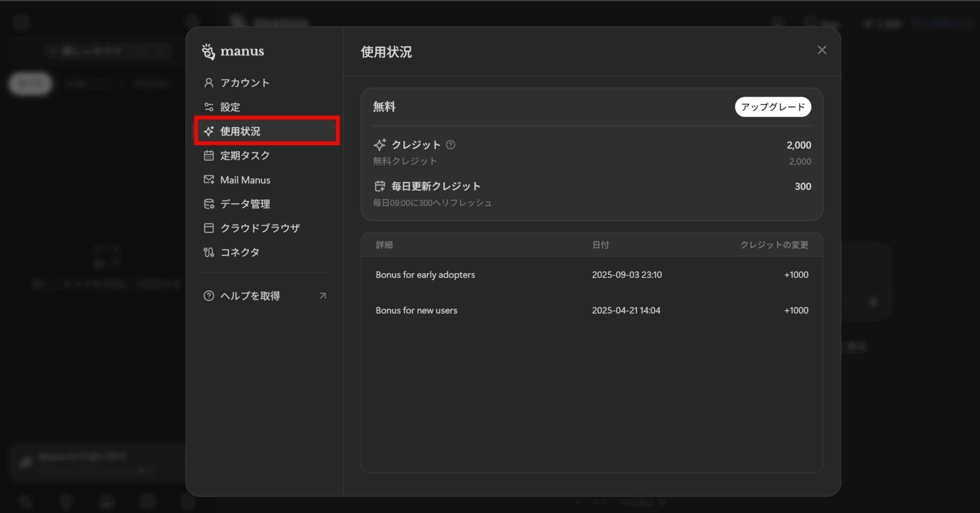This screenshot has height=513, width=980.
Task: Select 使用状況 in the sidebar
Action: tap(266, 131)
